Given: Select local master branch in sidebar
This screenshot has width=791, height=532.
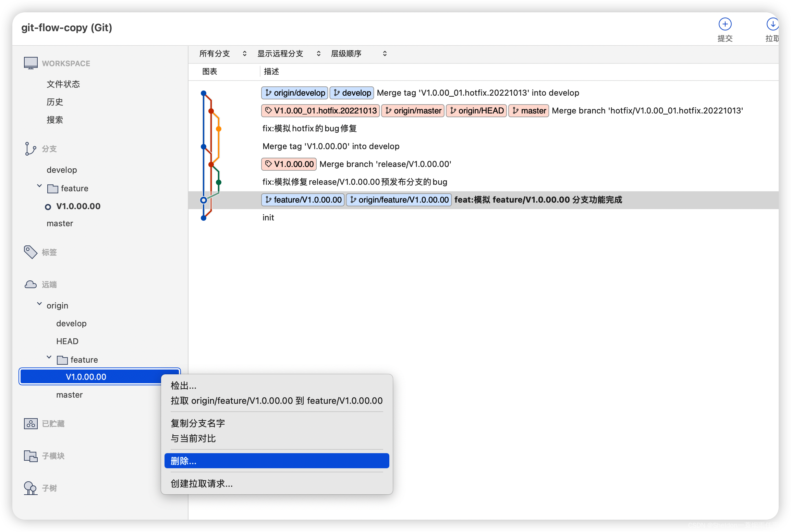Looking at the screenshot, I should coord(60,223).
